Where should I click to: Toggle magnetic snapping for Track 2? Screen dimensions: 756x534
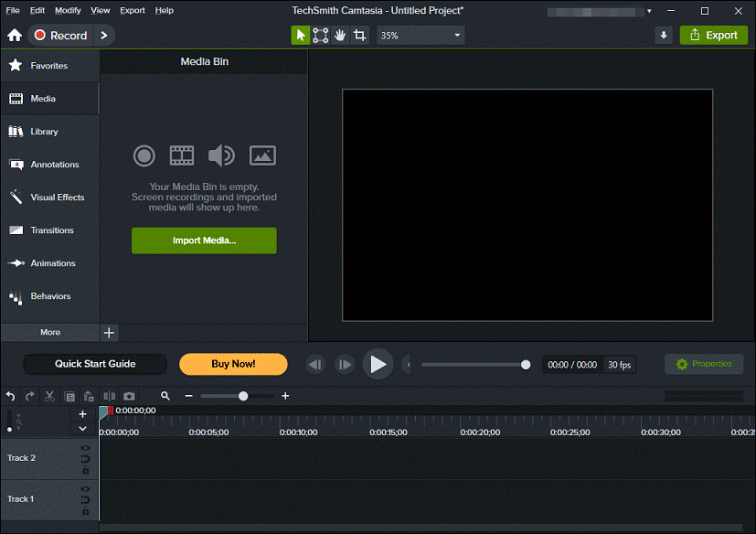[x=85, y=459]
